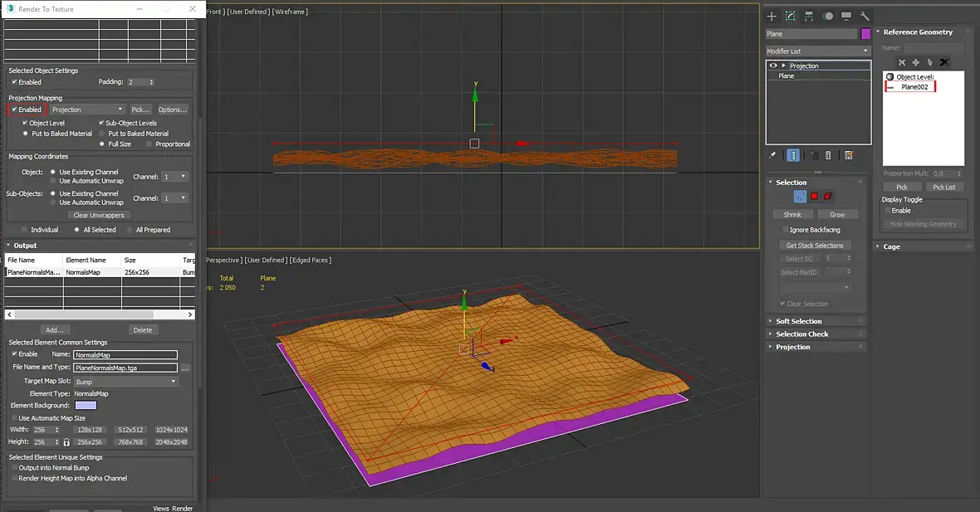Open the Modifier List dropdown

coord(818,51)
